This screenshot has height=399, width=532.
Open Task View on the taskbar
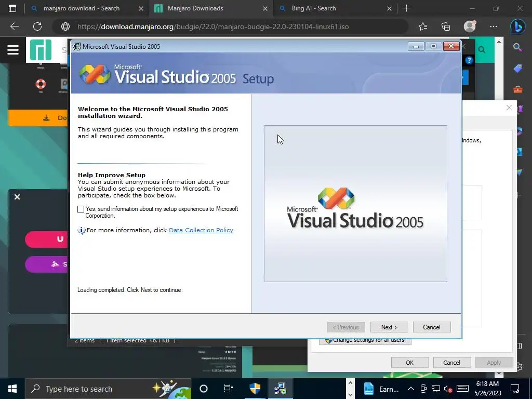[229, 389]
